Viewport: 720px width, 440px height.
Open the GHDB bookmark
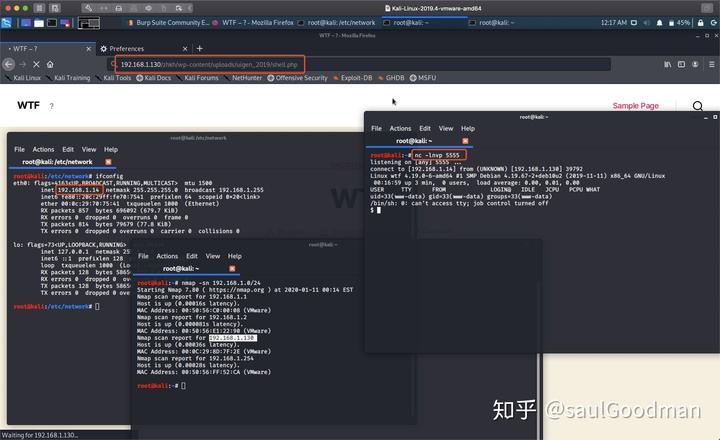pos(391,78)
